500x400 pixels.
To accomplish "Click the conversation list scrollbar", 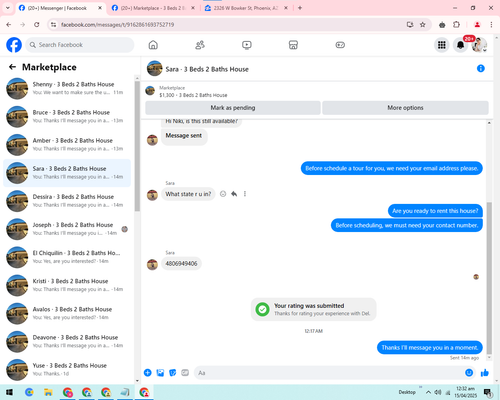I will tap(137, 146).
